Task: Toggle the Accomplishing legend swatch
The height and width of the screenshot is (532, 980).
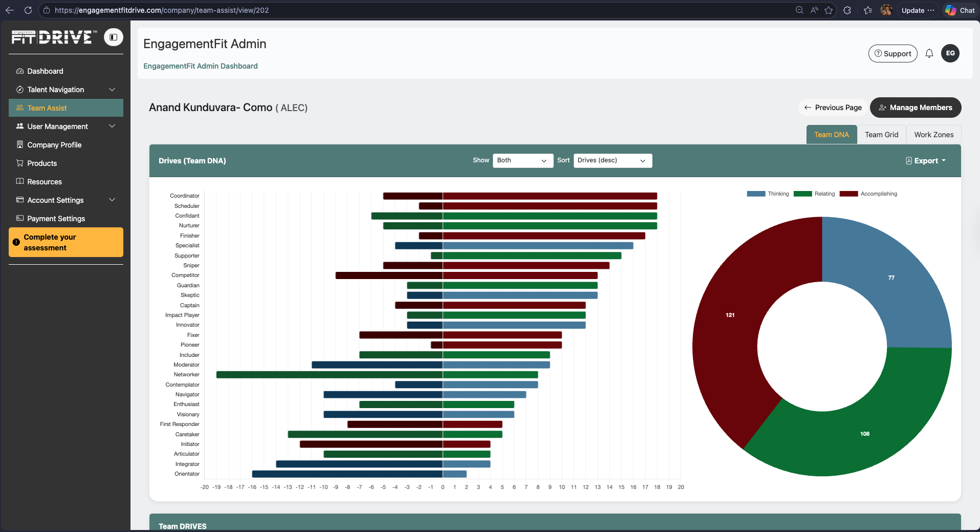Action: (x=849, y=194)
